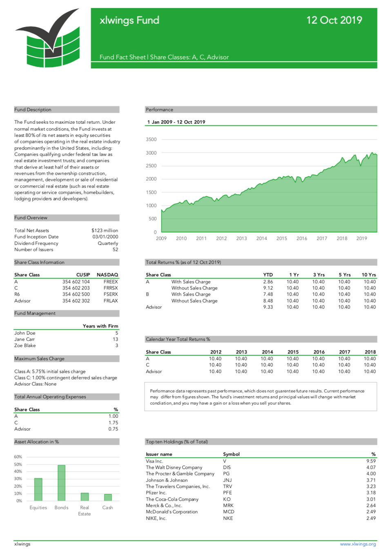This screenshot has height=555, width=392.
Task: Select the NASDAQ symbol FREEX
Action: [x=111, y=282]
